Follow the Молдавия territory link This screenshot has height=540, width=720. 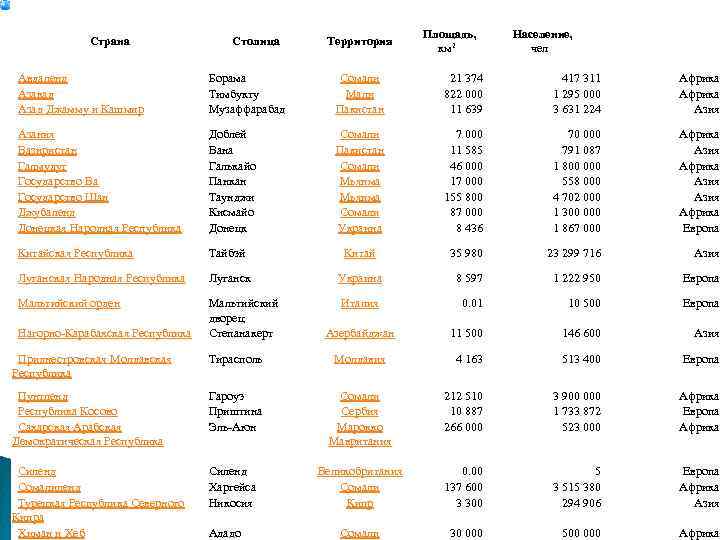(x=360, y=359)
